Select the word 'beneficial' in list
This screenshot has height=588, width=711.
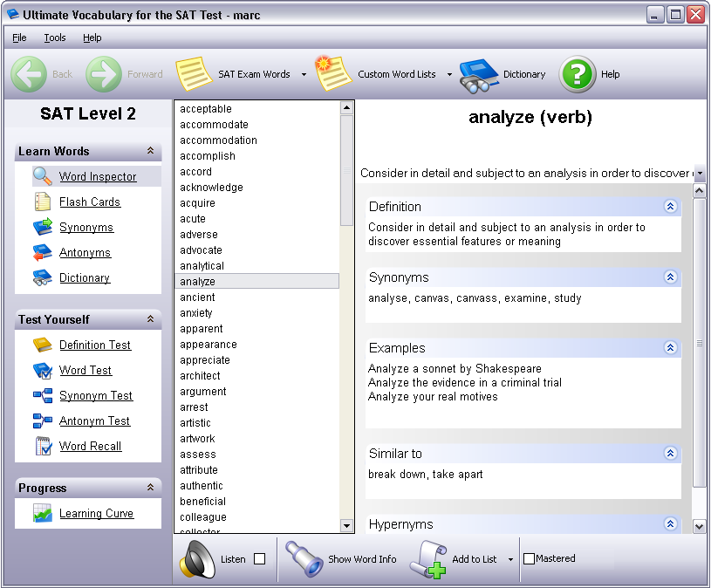point(256,502)
